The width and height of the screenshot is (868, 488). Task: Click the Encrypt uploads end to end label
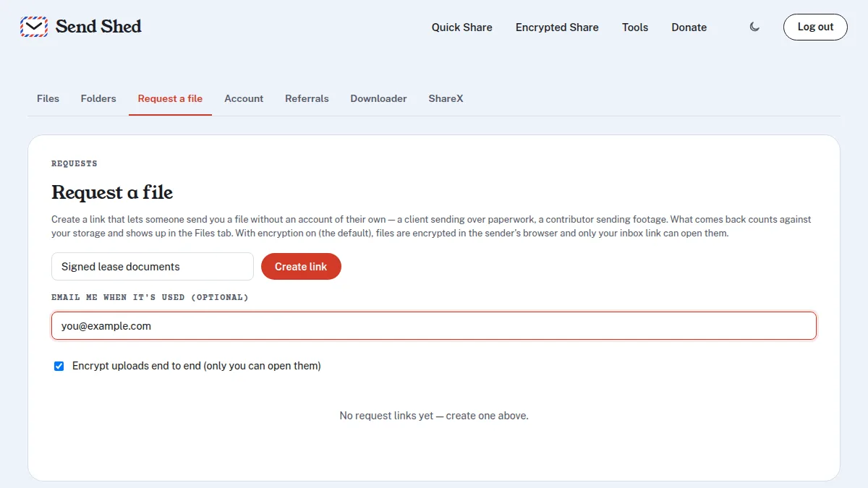click(x=197, y=366)
